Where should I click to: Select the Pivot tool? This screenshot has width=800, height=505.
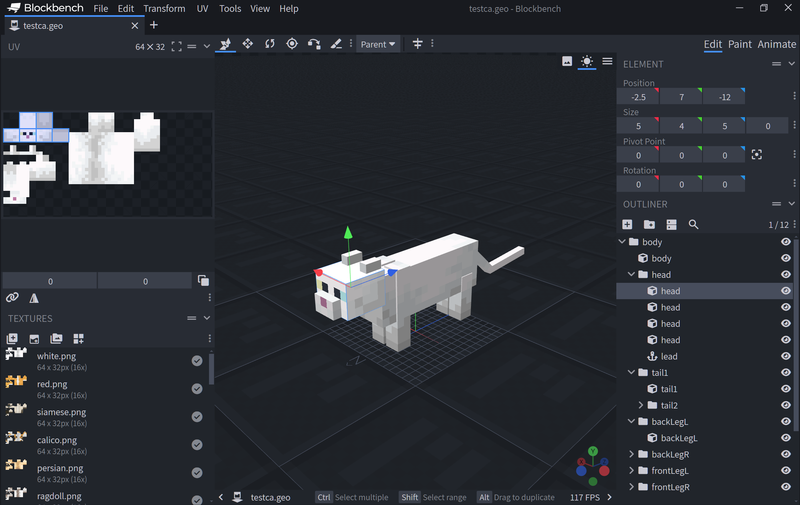click(x=292, y=44)
